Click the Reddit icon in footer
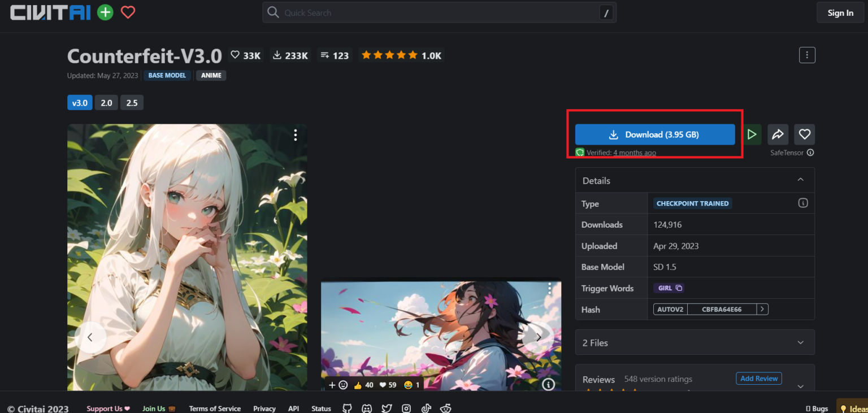Viewport: 868px width, 413px height. click(446, 408)
